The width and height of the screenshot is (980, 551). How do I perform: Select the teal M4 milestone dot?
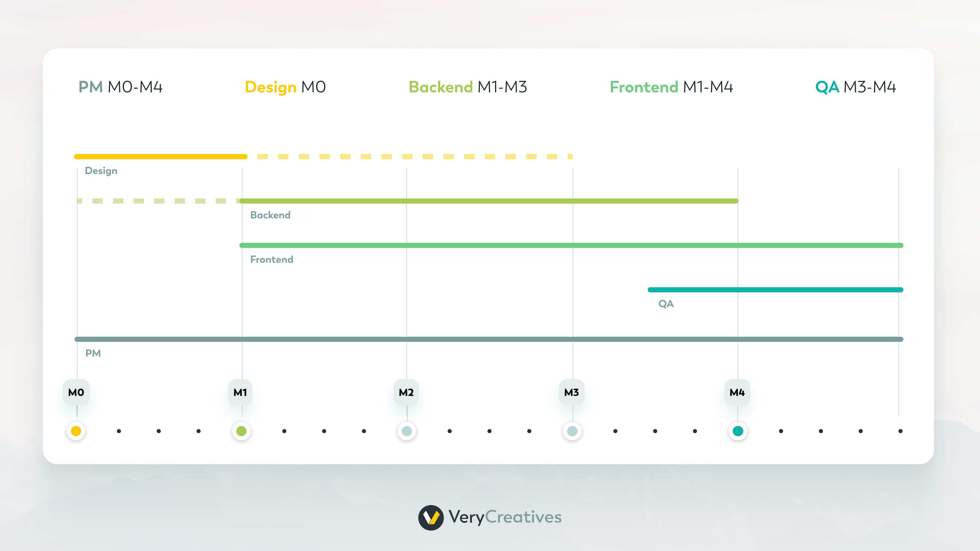[737, 431]
